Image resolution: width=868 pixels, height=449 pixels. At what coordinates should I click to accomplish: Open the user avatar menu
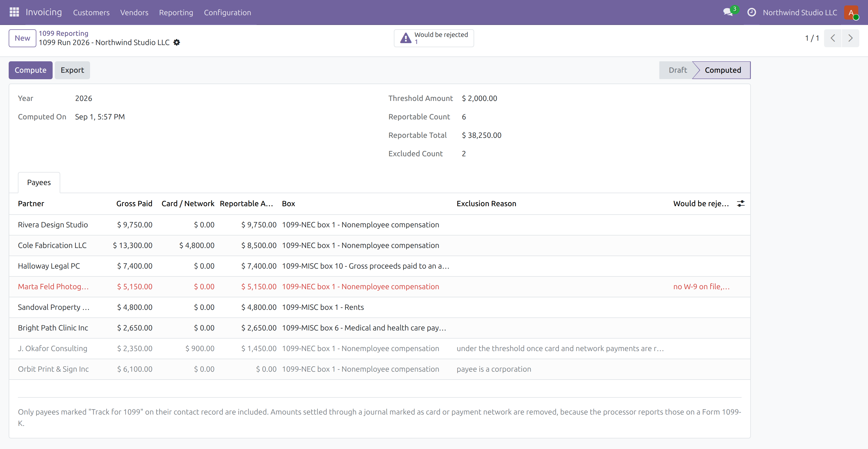pos(851,12)
